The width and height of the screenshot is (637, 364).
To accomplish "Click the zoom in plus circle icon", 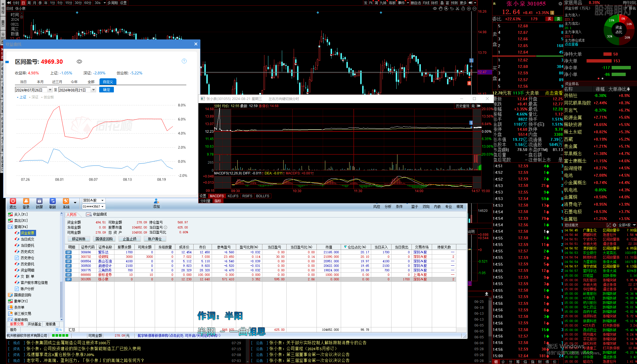I will (x=469, y=8).
